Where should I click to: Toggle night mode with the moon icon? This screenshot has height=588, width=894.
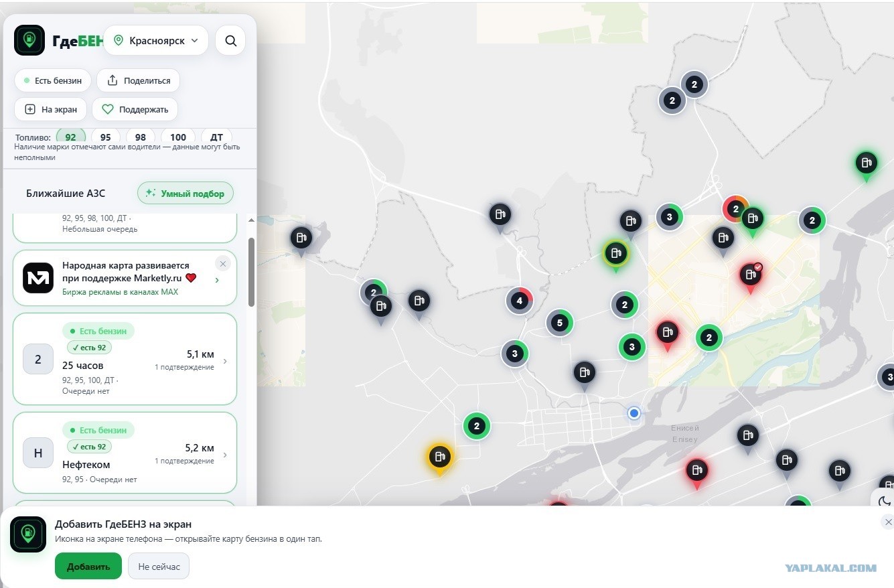884,500
